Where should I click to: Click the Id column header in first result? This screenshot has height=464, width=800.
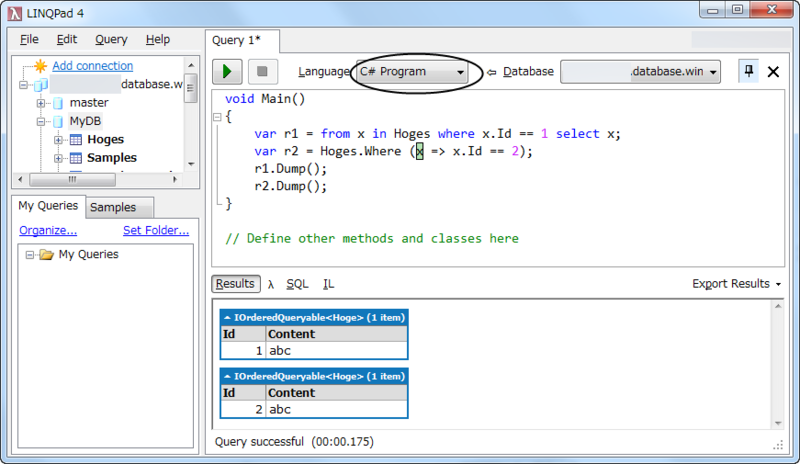point(243,334)
